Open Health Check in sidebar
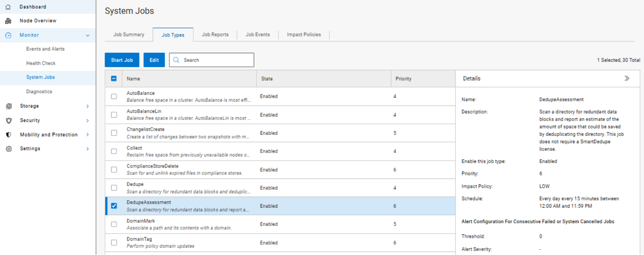The width and height of the screenshot is (644, 255). [41, 63]
